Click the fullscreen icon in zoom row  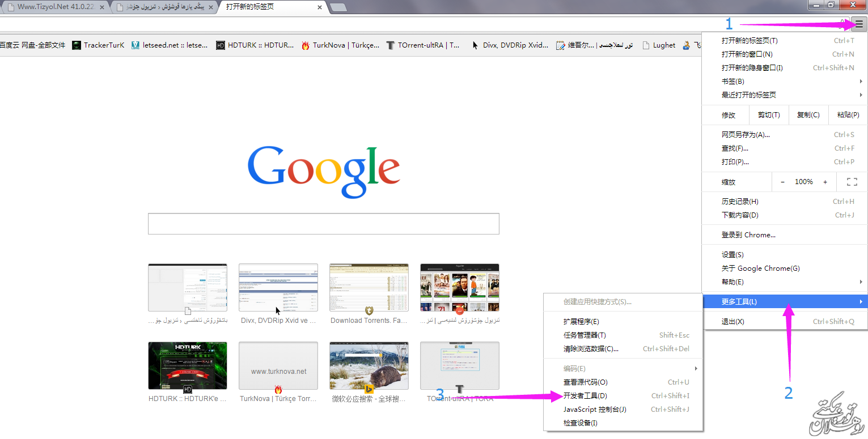point(852,182)
